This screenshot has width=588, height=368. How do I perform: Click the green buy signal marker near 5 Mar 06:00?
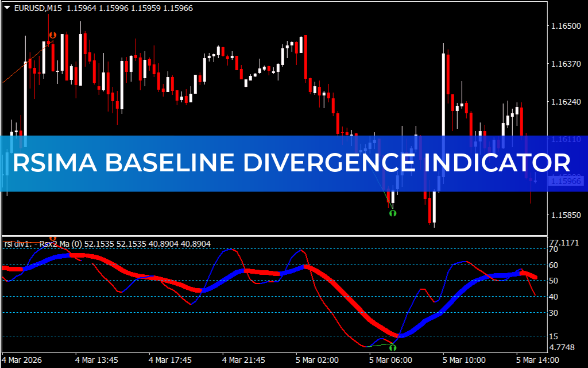pos(392,213)
